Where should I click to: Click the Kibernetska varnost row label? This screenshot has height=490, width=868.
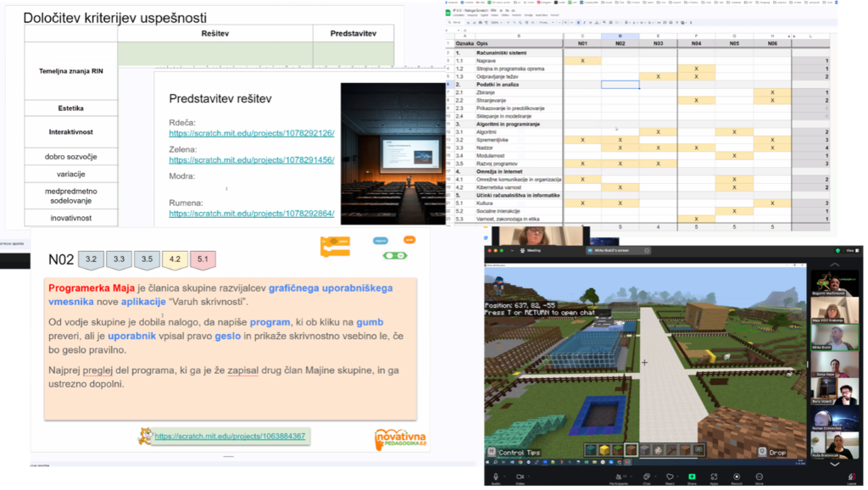click(498, 187)
